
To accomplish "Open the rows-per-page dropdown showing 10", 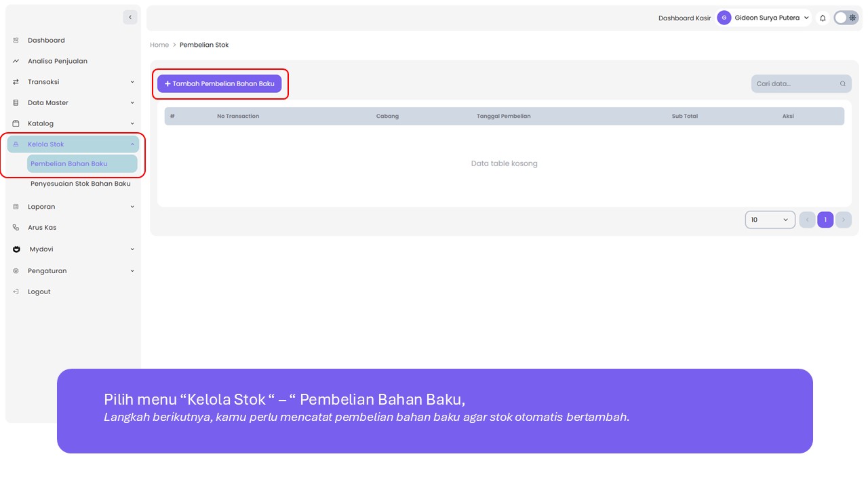I will pyautogui.click(x=770, y=220).
